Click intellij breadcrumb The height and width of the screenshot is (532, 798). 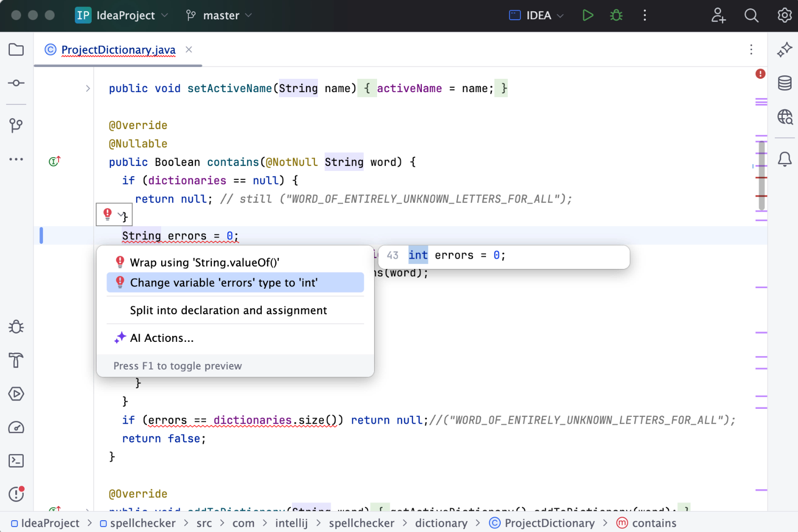coord(291,523)
